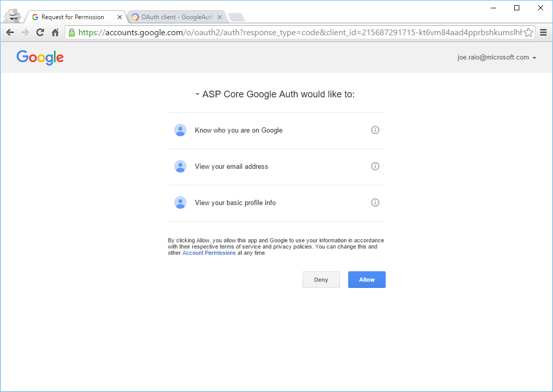Image resolution: width=553 pixels, height=392 pixels.
Task: Click the Deny button
Action: coord(321,280)
